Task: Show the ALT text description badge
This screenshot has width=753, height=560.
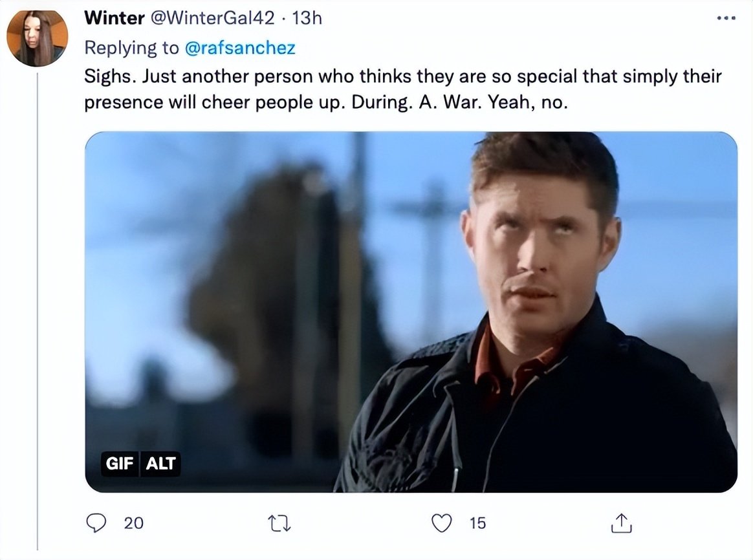Action: [160, 464]
